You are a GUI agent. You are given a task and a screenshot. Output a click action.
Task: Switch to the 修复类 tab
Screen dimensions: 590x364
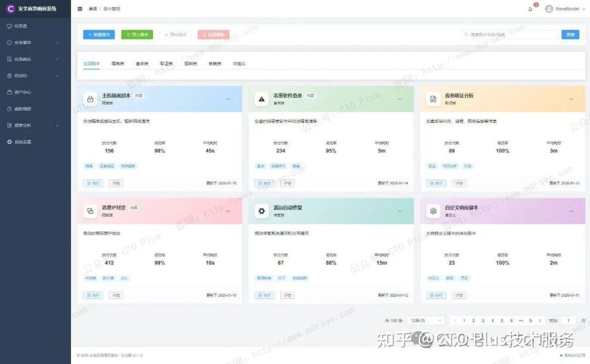[215, 63]
